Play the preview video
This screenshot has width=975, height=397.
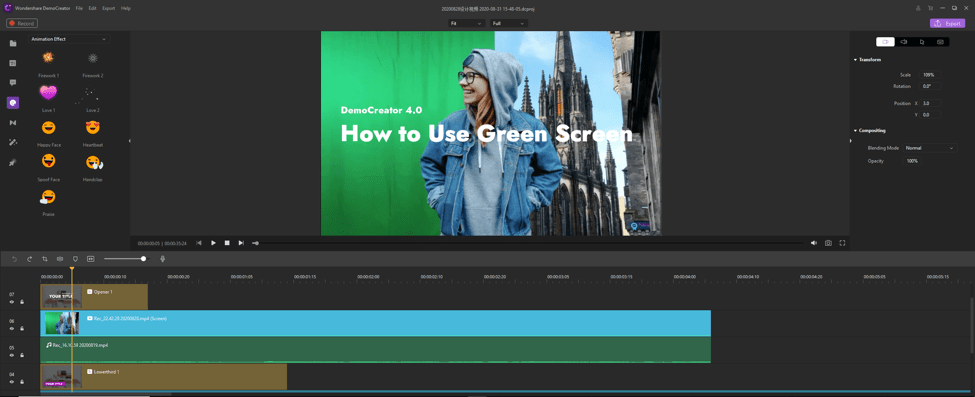pyautogui.click(x=213, y=243)
